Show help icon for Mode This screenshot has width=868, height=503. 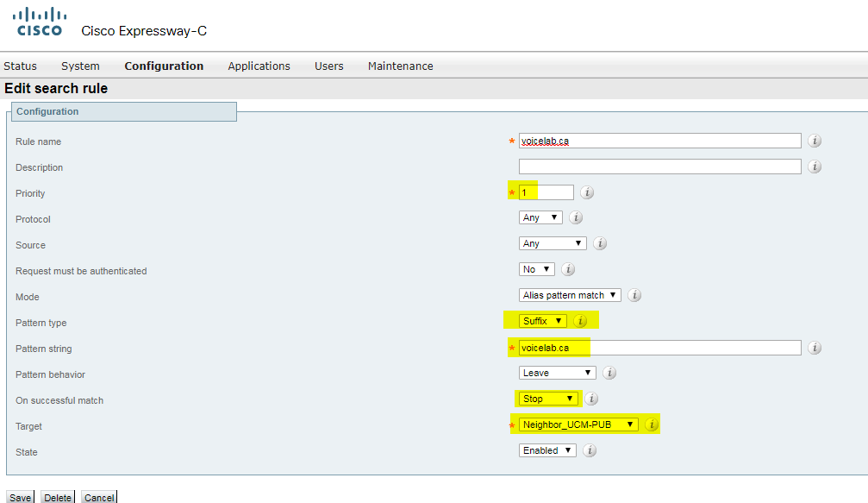[x=634, y=295]
